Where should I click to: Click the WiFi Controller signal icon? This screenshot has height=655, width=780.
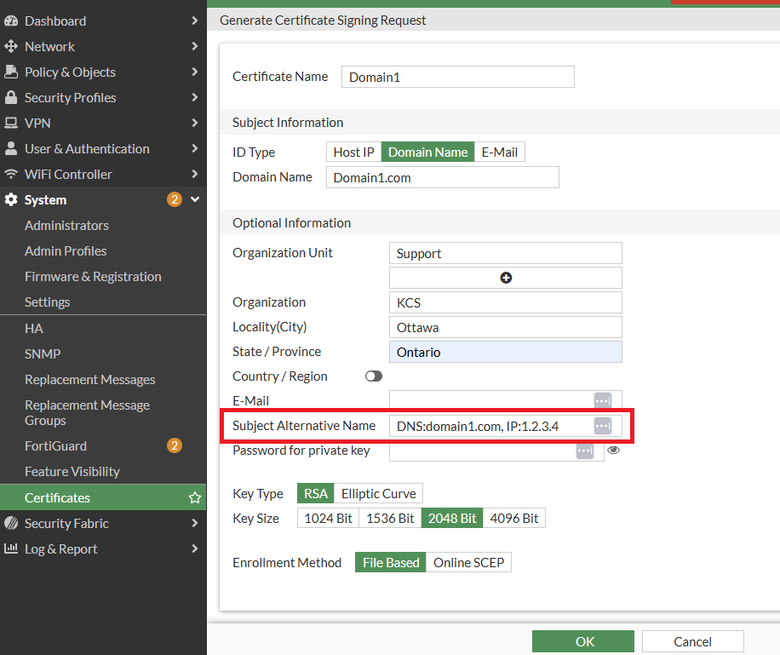(x=11, y=174)
